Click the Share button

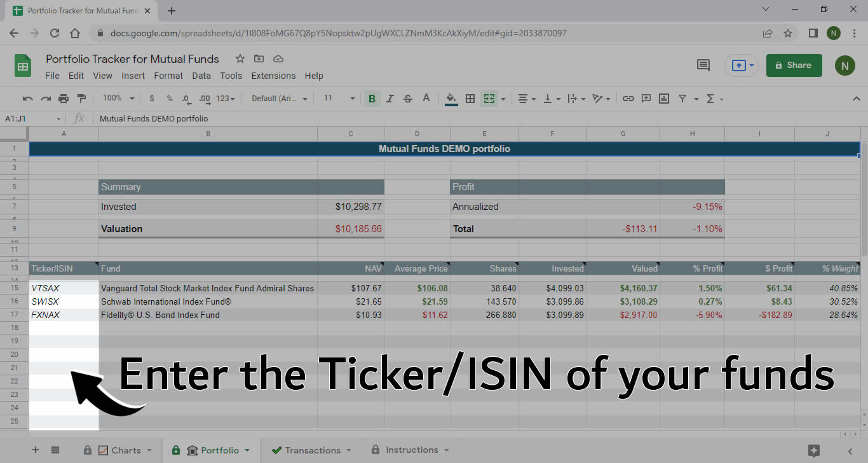[794, 65]
